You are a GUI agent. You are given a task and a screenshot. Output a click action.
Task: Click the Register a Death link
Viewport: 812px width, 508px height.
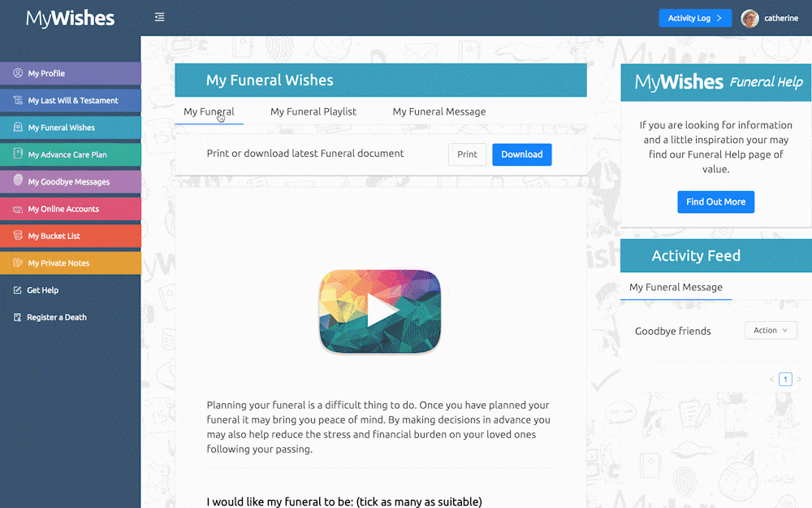[x=57, y=317]
